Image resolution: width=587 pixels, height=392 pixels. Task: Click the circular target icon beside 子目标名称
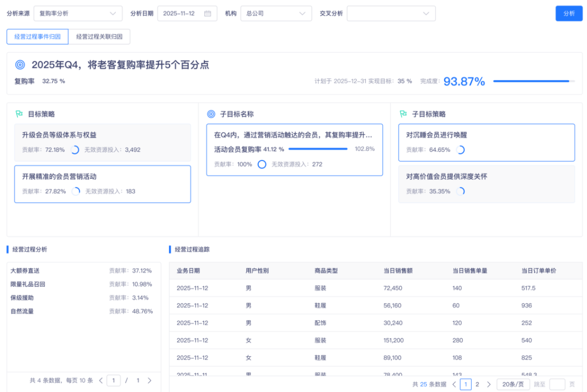(212, 114)
